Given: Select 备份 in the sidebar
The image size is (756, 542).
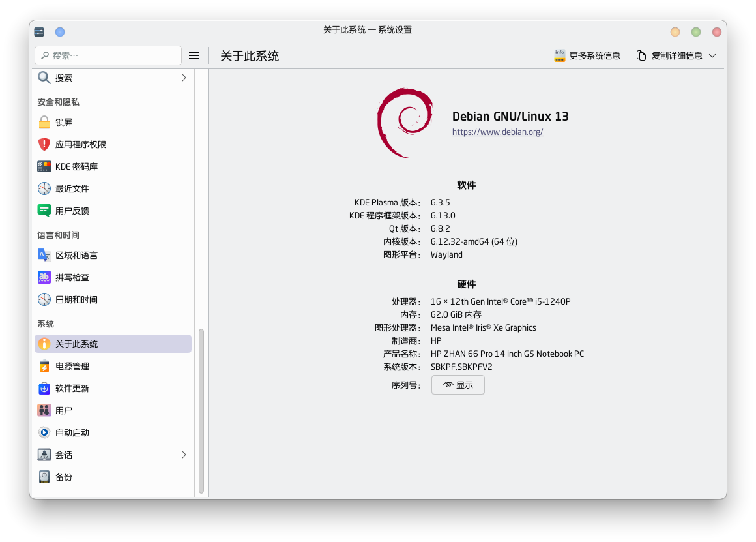Looking at the screenshot, I should click(x=113, y=477).
